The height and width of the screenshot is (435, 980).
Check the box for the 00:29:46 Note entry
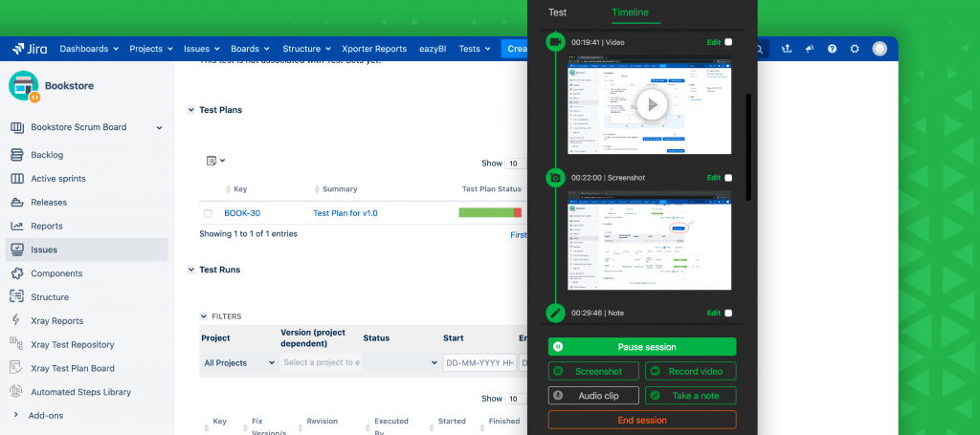tap(728, 314)
